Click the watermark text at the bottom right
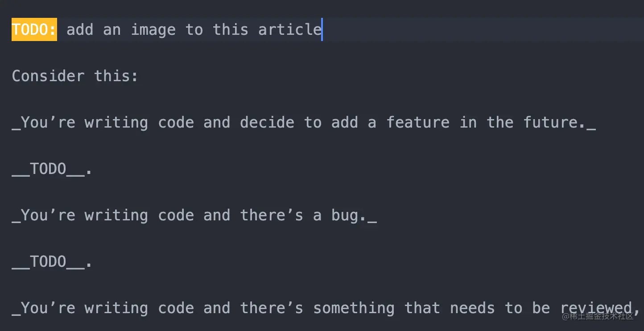Screen dimensions: 644x331 click(598, 316)
